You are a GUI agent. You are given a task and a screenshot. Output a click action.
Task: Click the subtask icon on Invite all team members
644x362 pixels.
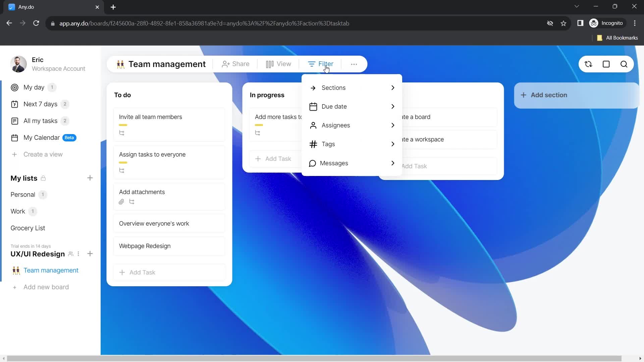click(x=122, y=133)
